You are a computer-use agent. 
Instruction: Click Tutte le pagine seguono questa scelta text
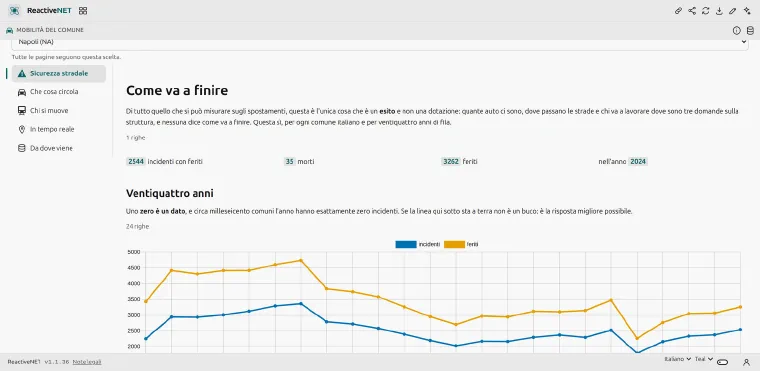(x=66, y=57)
